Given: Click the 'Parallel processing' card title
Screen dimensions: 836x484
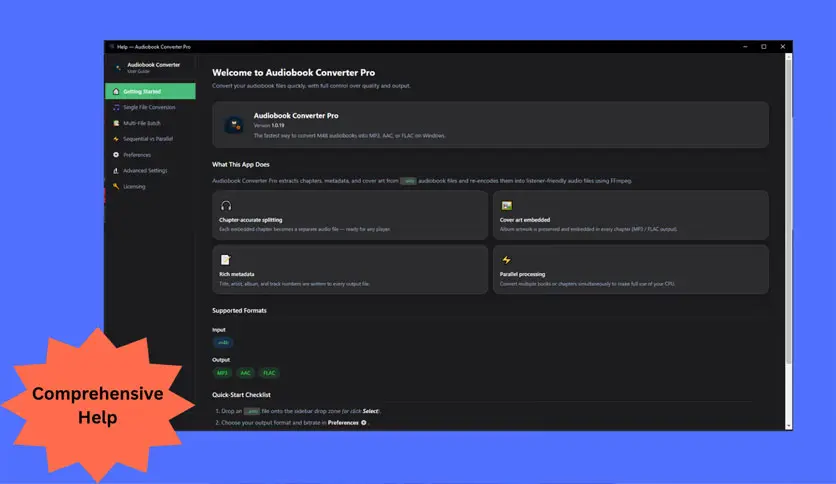Looking at the screenshot, I should 522,274.
